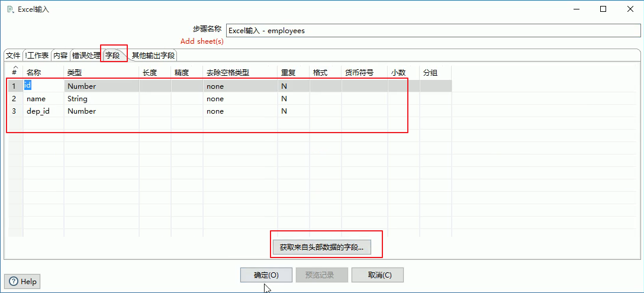
Task: Click the 精度 column header
Action: 187,73
